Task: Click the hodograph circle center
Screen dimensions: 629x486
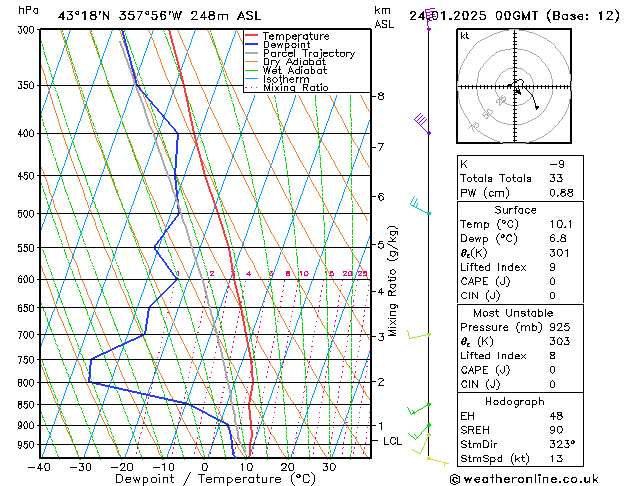Action: pyautogui.click(x=515, y=87)
